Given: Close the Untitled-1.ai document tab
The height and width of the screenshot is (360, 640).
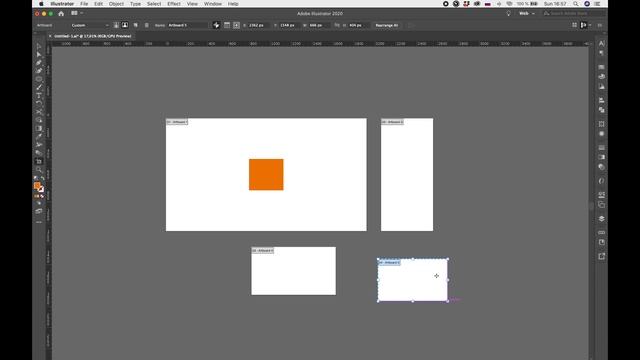Looking at the screenshot, I should click(50, 36).
